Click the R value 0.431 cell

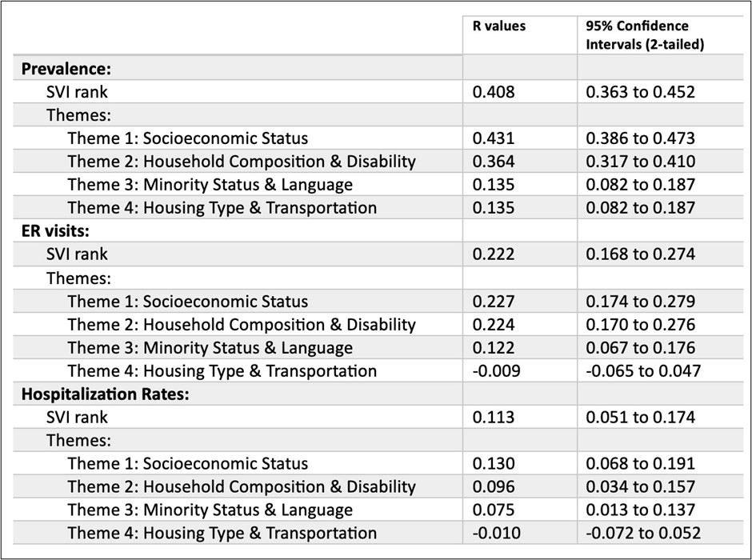pos(494,138)
